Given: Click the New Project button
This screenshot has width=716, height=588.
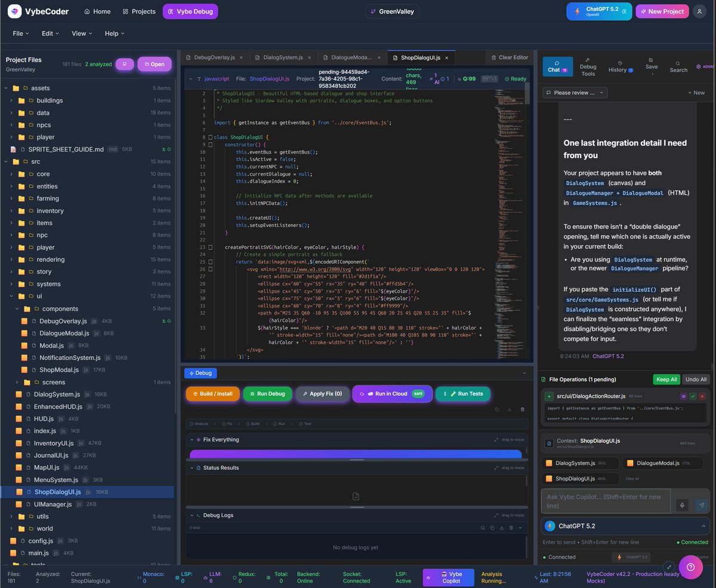Looking at the screenshot, I should (x=662, y=11).
